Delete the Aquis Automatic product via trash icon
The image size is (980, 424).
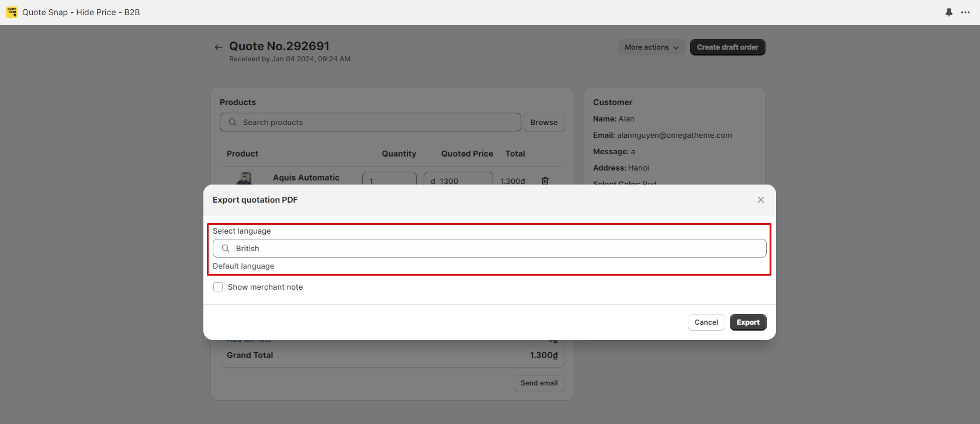(x=545, y=180)
